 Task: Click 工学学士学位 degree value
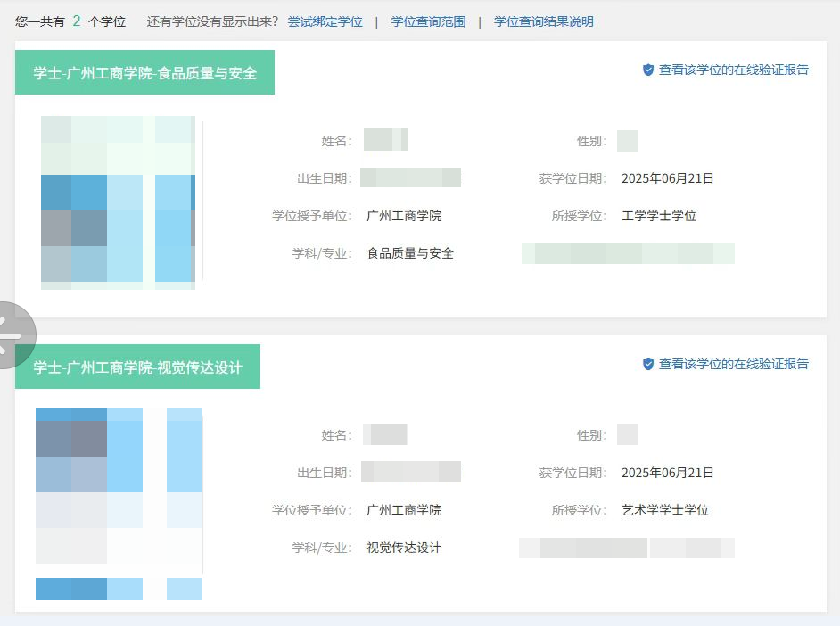click(659, 216)
